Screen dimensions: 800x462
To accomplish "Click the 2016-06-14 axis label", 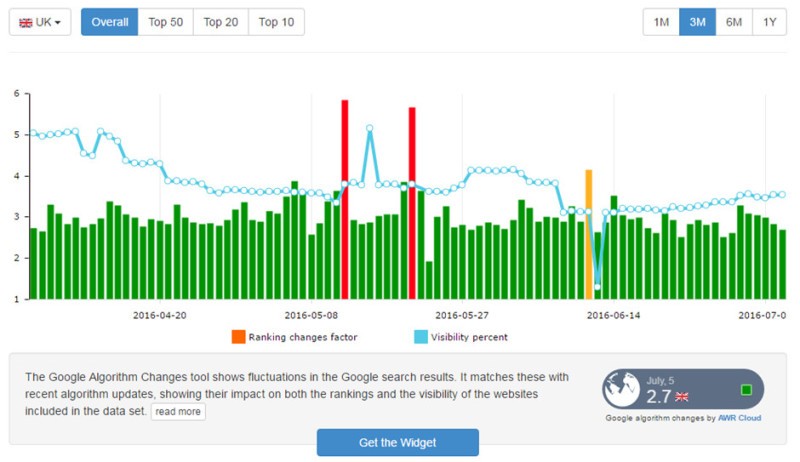I will (x=613, y=315).
